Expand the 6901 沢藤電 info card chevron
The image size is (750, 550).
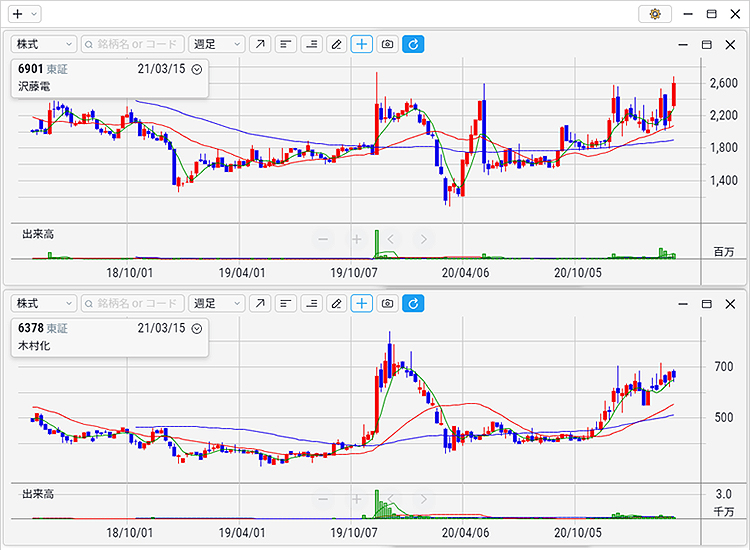click(197, 69)
